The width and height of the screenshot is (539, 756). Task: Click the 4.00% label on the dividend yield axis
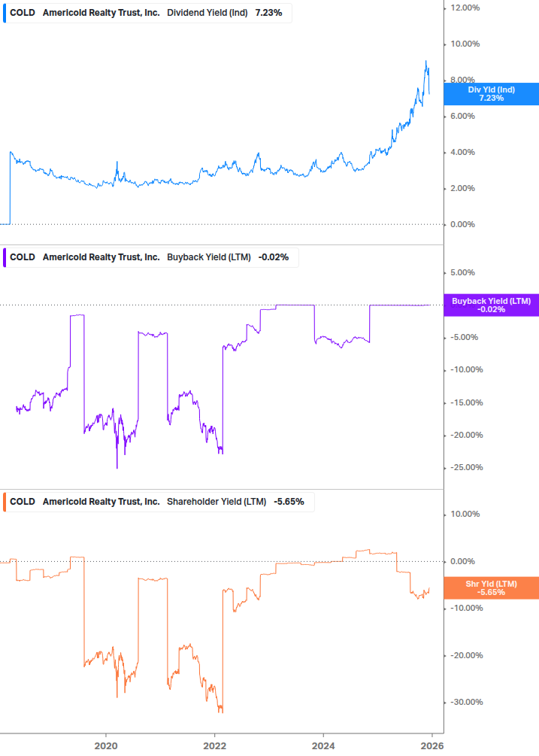[x=462, y=153]
